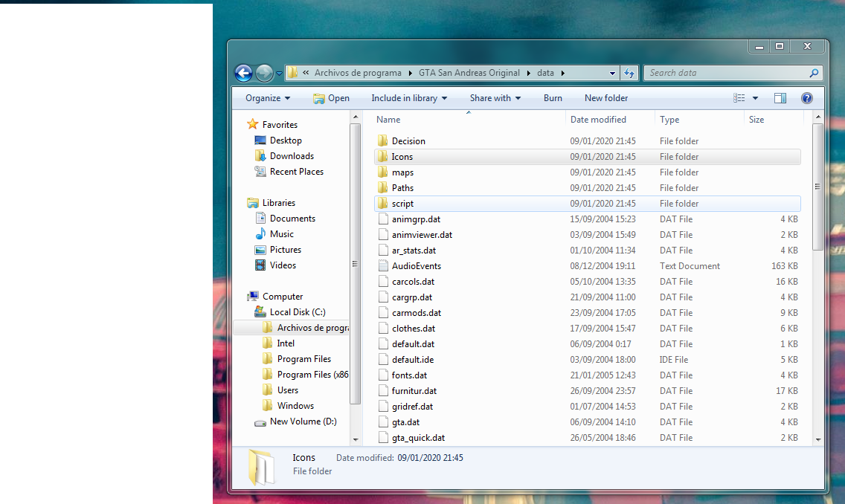Screen dimensions: 845x504
Task: Select the gta_quick.dat file
Action: pos(418,438)
